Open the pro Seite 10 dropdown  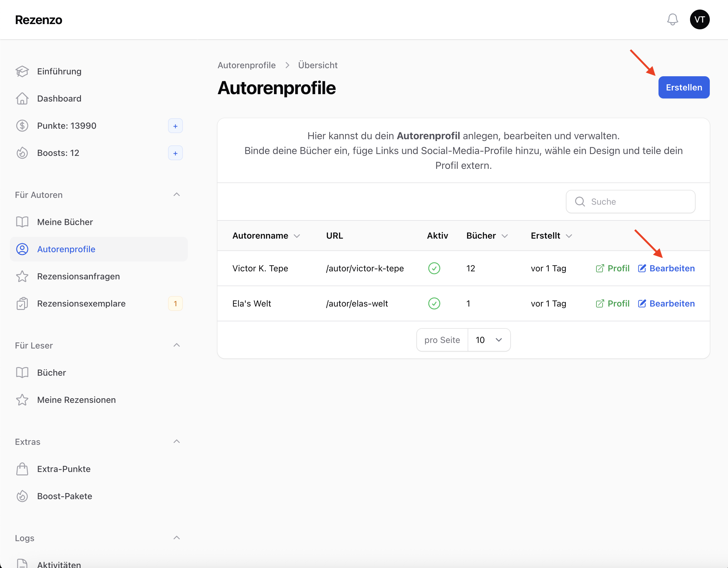point(489,340)
